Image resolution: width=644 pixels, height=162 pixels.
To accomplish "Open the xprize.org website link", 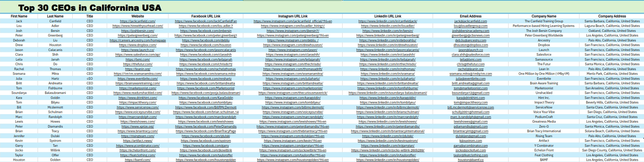I will pyautogui.click(x=138, y=127).
